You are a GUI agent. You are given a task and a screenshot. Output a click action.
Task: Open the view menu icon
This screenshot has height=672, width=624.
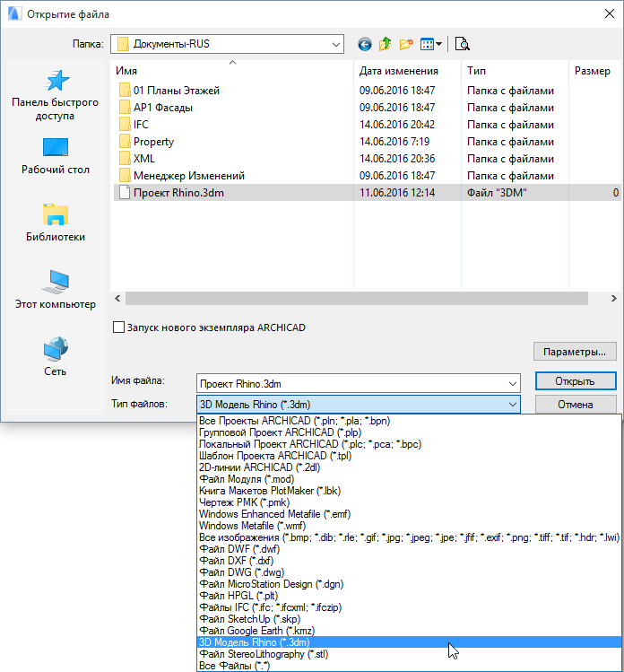[431, 44]
